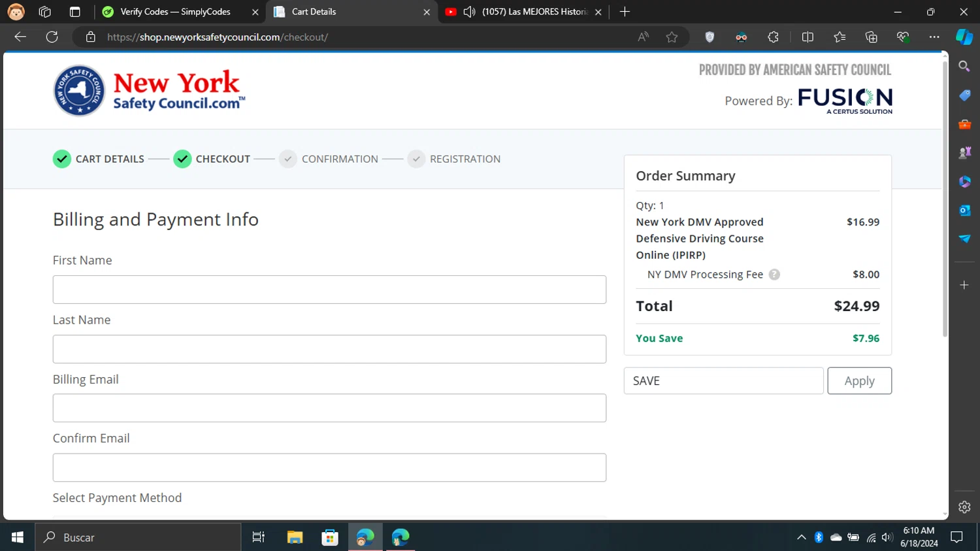Open Copilot in Edge sidebar

(x=964, y=37)
